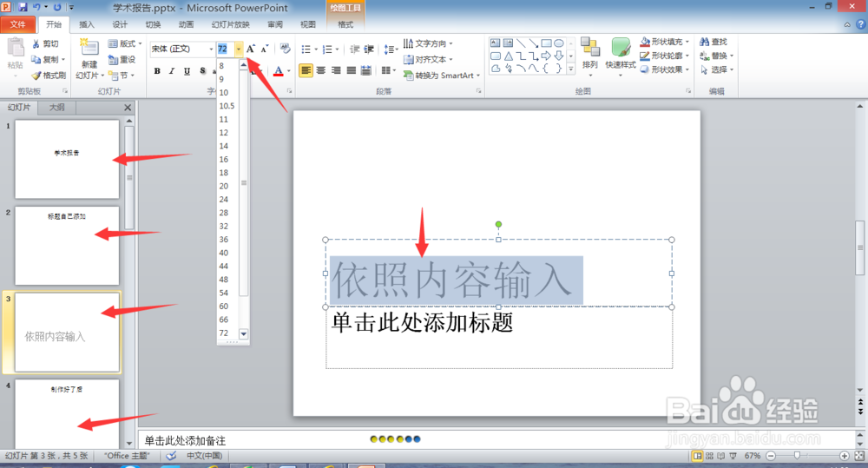Viewport: 868px width, 468px height.
Task: Fit slide to current window icon
Action: (859, 456)
